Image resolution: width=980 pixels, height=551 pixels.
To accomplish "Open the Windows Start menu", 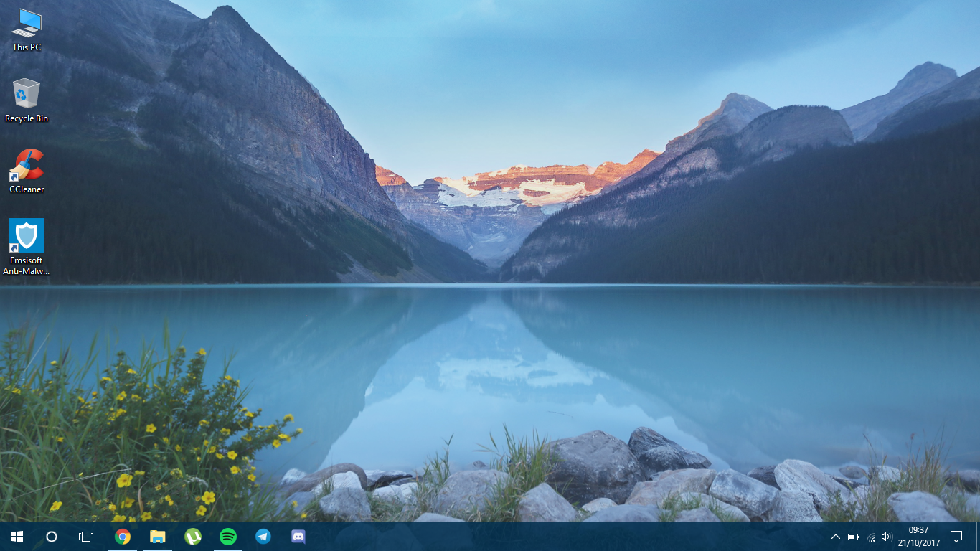I will point(17,537).
